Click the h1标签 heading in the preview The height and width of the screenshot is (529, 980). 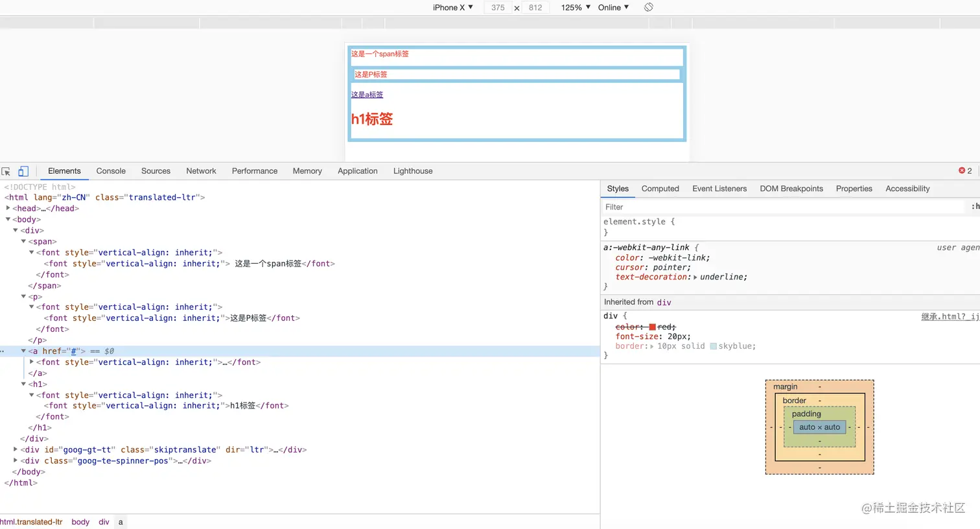tap(372, 119)
